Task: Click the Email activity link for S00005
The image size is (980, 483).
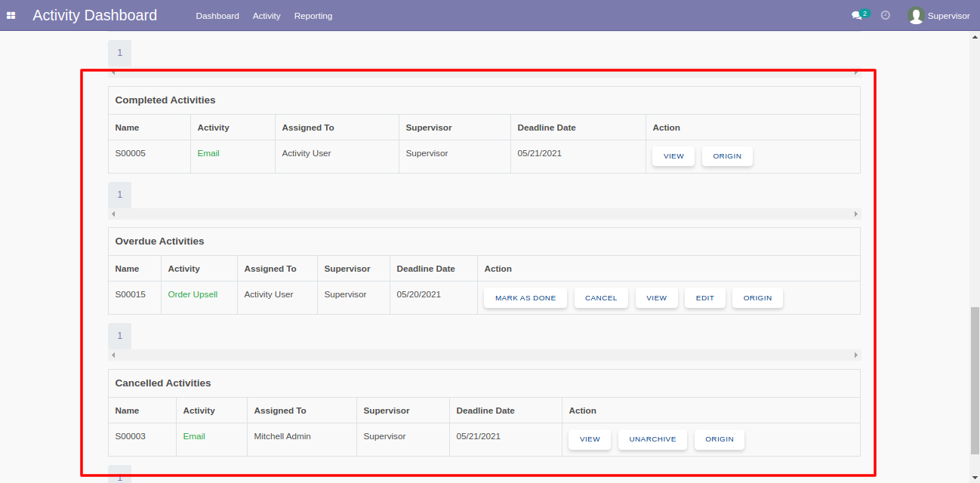Action: point(208,153)
